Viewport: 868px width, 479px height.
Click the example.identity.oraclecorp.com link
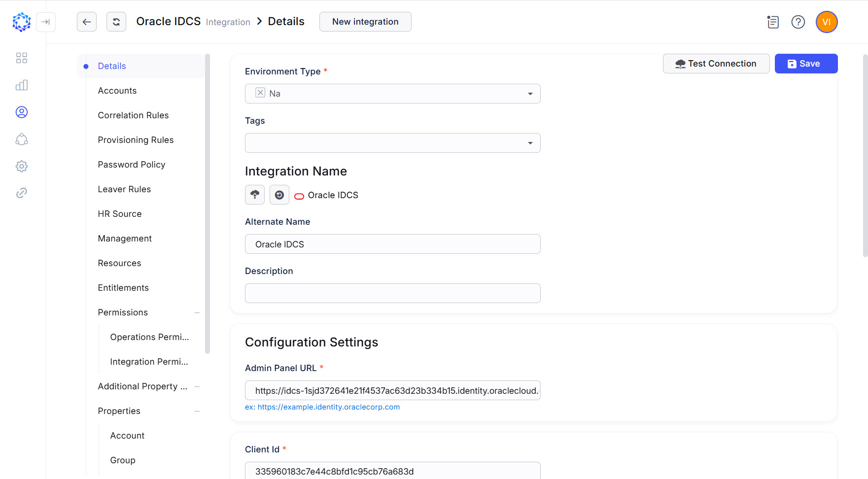click(x=329, y=407)
